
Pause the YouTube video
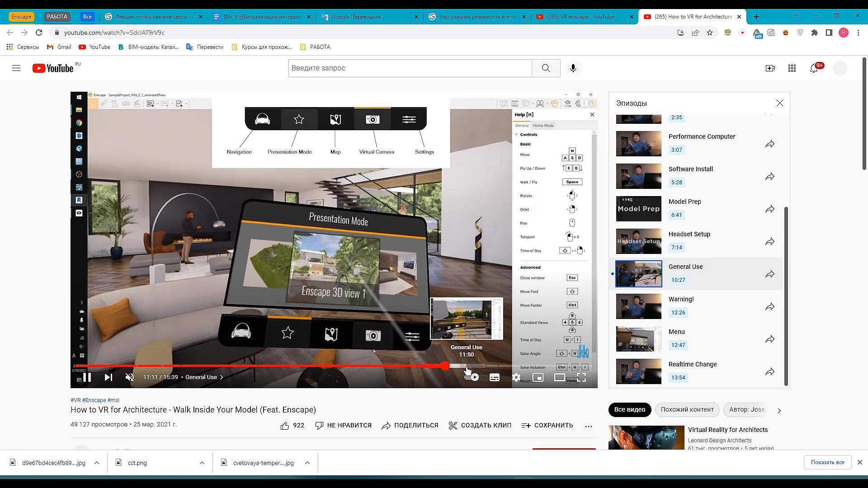[87, 377]
